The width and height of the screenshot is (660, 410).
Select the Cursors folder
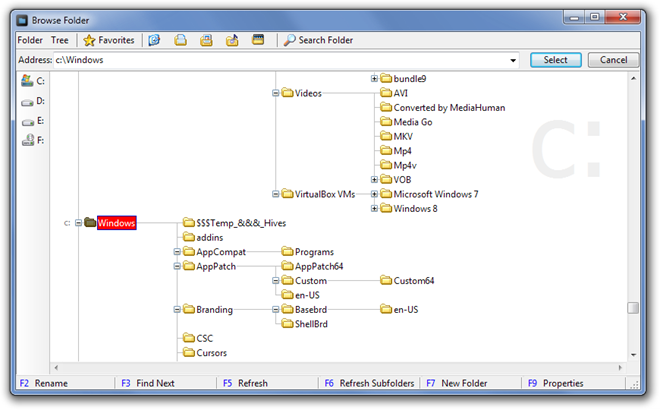[x=205, y=353]
